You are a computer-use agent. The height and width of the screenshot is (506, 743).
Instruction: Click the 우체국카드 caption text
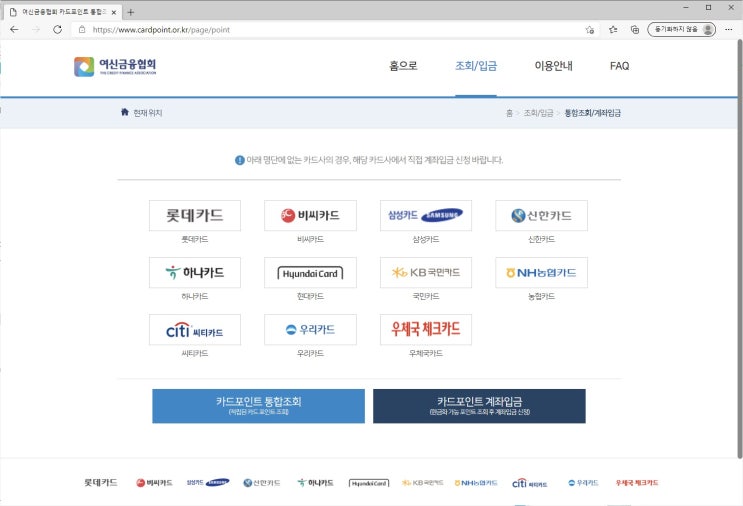click(426, 353)
